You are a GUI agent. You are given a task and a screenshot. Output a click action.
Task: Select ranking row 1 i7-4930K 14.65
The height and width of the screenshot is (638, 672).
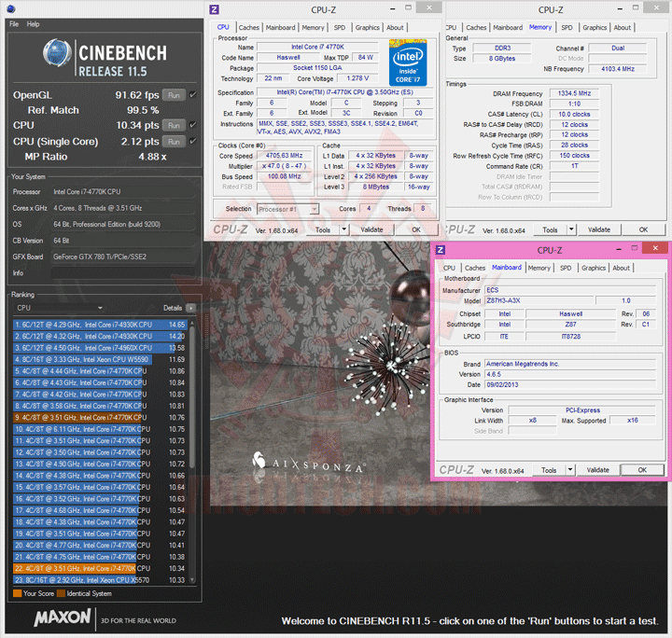(100, 325)
